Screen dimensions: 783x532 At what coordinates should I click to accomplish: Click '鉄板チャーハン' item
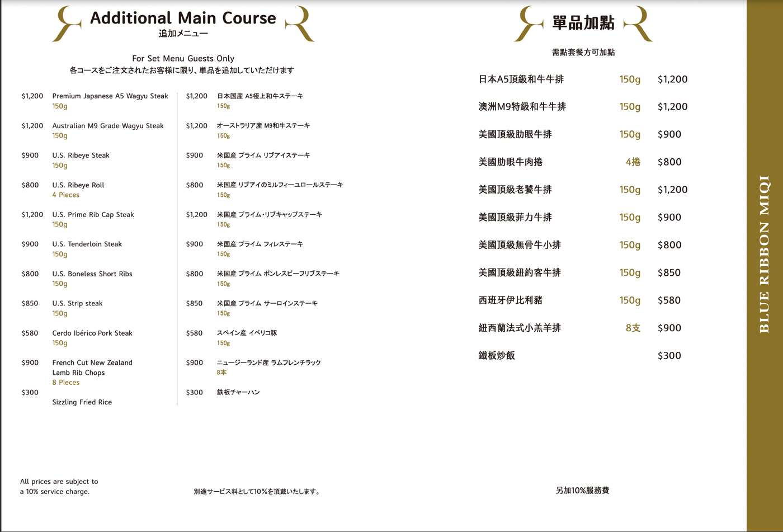pyautogui.click(x=238, y=393)
